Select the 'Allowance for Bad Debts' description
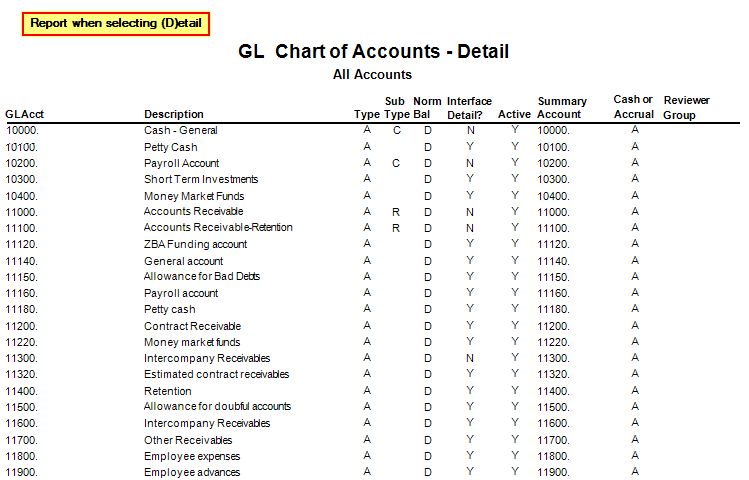 click(202, 277)
